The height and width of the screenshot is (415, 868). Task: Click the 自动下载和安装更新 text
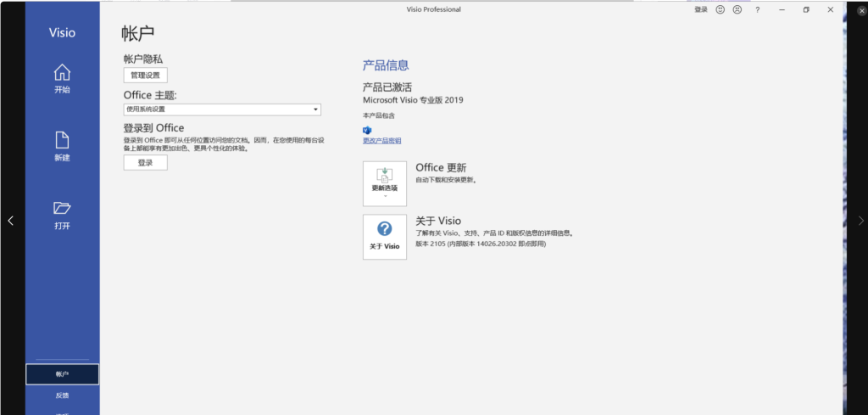446,180
